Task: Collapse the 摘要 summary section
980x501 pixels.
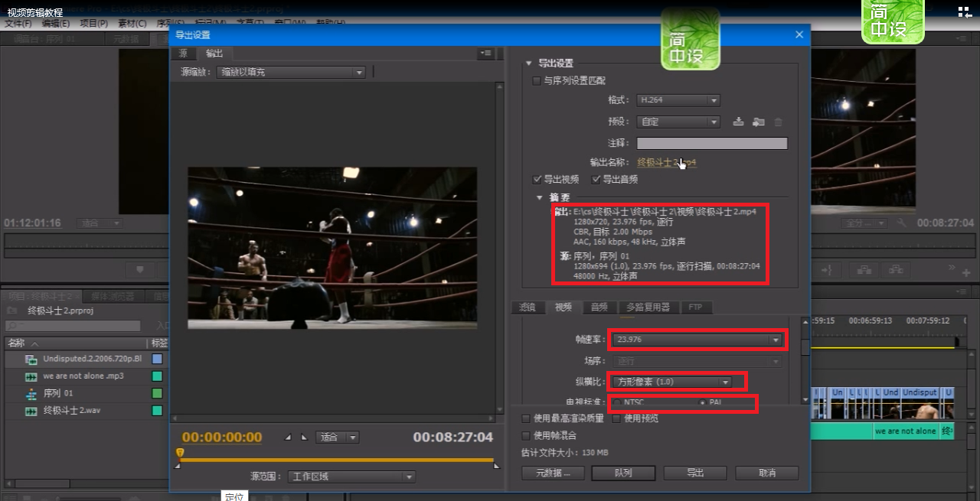Action: click(x=539, y=198)
